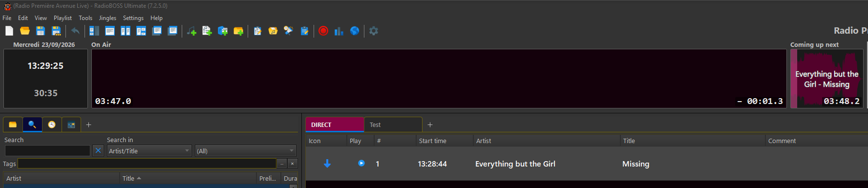Add a playlist file using document plus icon
Image resolution: width=868 pixels, height=188 pixels.
(x=207, y=31)
